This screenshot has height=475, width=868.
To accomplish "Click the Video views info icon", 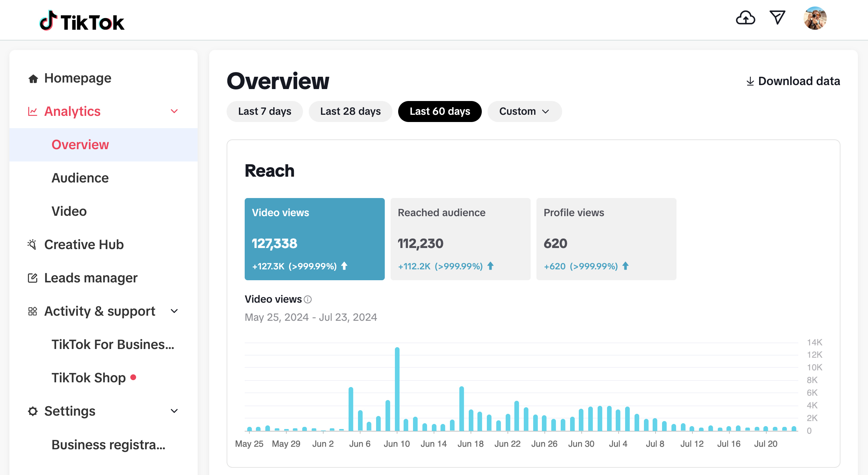I will [308, 299].
